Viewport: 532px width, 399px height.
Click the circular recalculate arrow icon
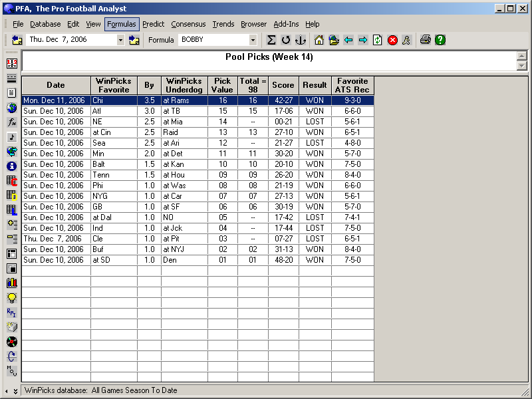pyautogui.click(x=286, y=40)
